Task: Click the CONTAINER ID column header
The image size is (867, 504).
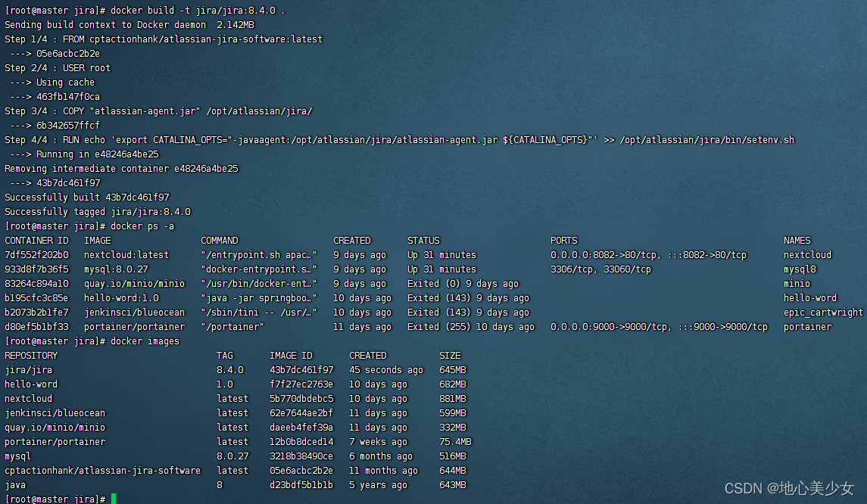Action: [x=36, y=241]
